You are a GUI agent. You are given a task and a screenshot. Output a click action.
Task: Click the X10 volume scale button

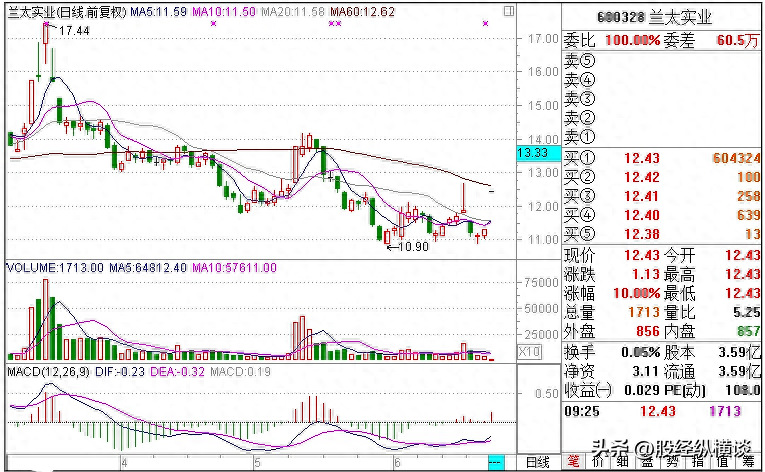(529, 351)
